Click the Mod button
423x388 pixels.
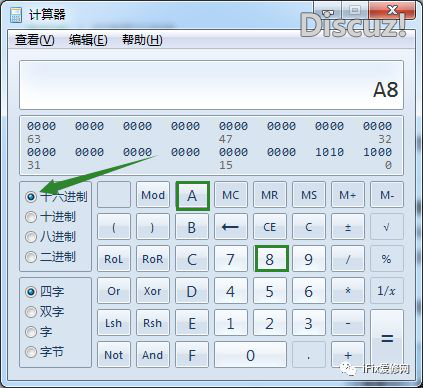(153, 195)
